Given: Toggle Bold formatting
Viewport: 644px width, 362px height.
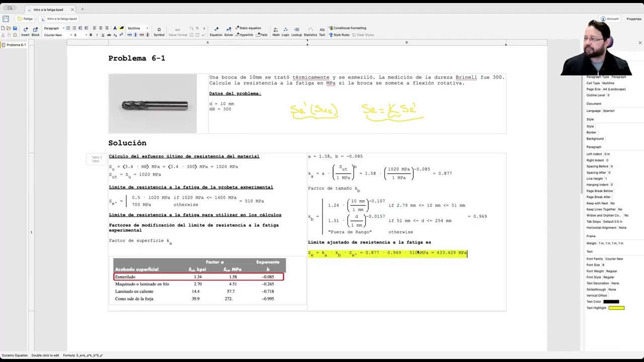Looking at the screenshot, I should [91, 35].
